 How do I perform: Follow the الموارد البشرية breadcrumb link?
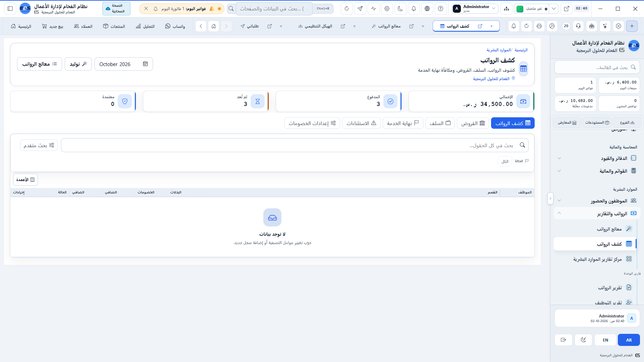[x=498, y=50]
